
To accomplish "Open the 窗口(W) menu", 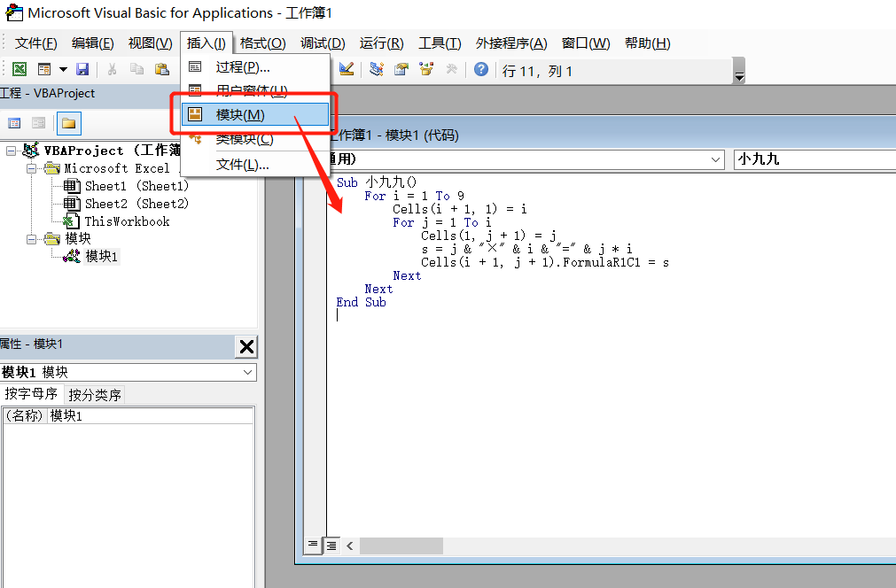I will click(586, 43).
